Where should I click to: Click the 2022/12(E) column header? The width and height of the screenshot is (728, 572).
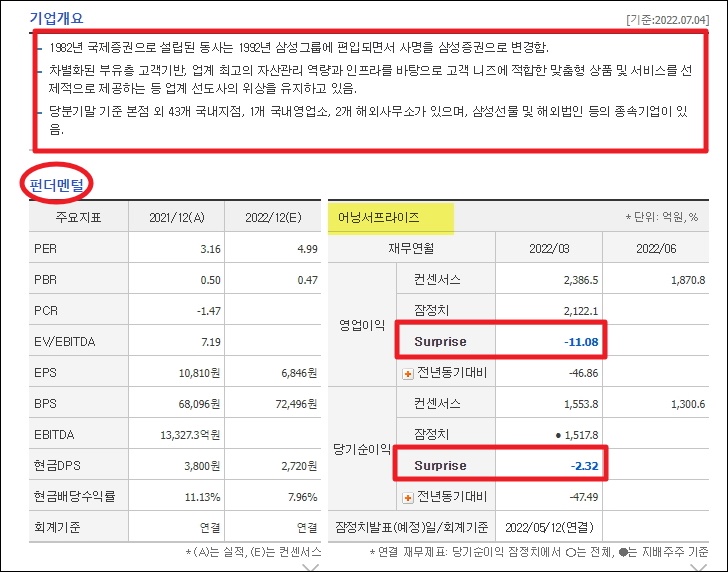tap(273, 217)
